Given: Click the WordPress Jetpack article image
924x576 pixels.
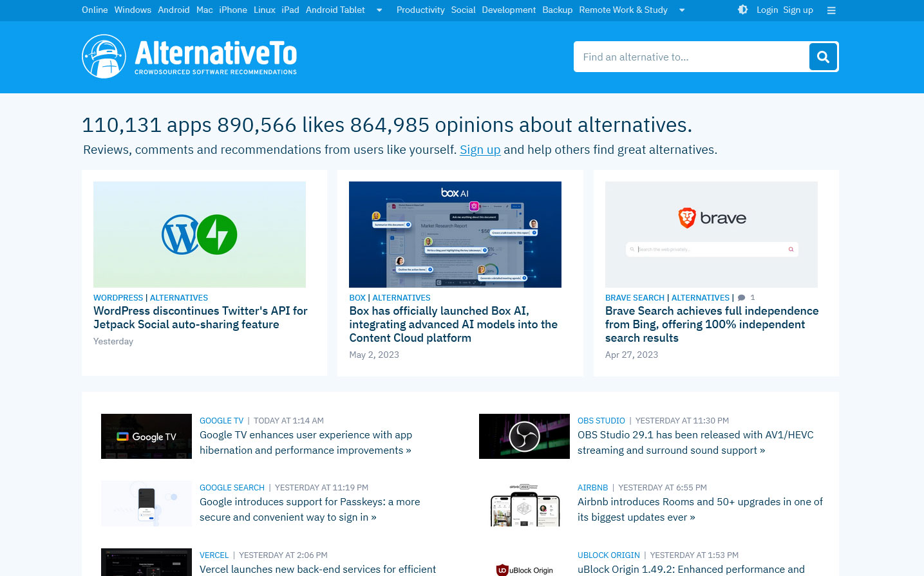Looking at the screenshot, I should [x=200, y=234].
